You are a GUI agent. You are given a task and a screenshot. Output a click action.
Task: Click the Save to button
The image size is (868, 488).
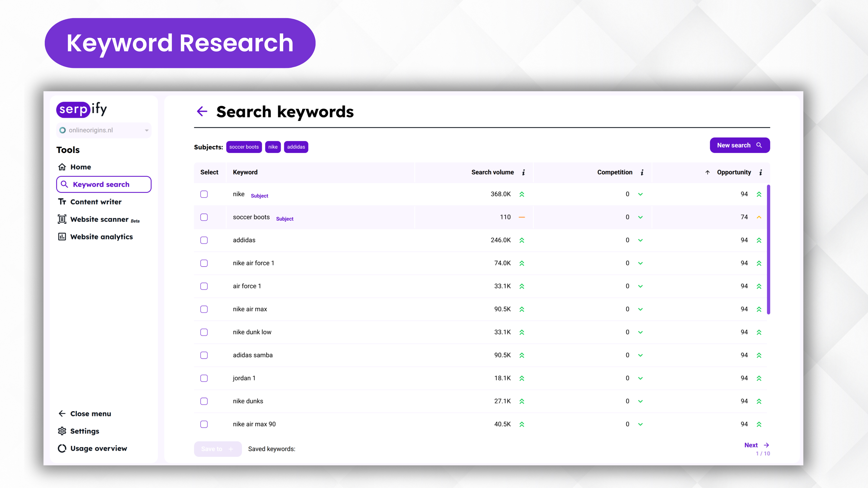(x=218, y=449)
